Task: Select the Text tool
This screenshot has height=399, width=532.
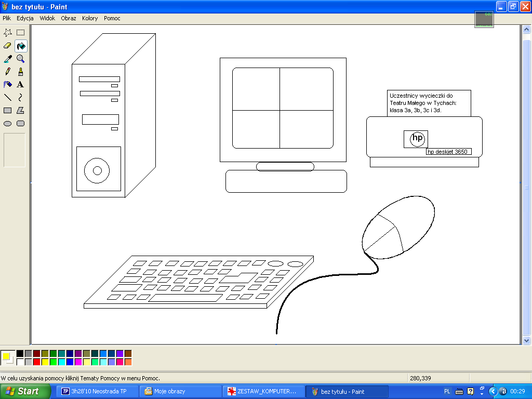Action: click(21, 85)
